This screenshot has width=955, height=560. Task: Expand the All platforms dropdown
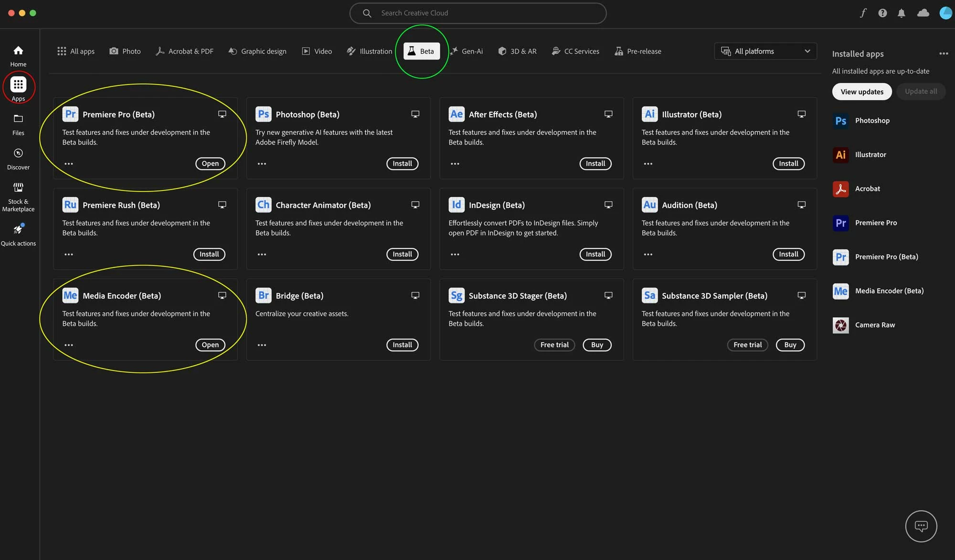765,51
